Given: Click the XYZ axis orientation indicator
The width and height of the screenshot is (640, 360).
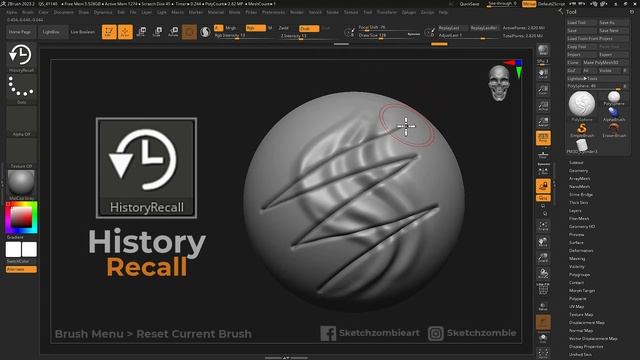Looking at the screenshot, I should (x=515, y=68).
